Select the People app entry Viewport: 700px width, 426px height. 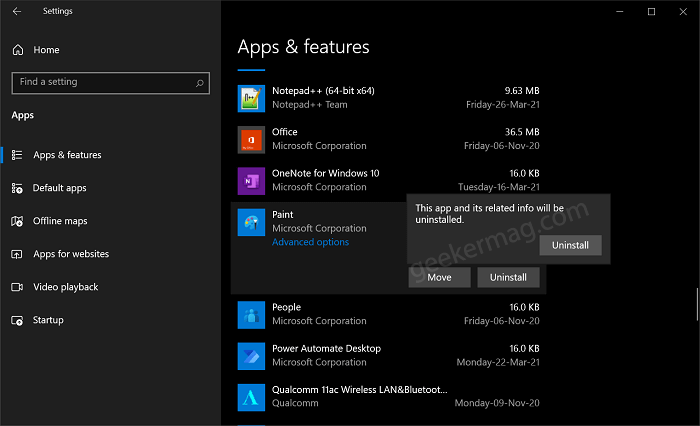click(x=388, y=314)
